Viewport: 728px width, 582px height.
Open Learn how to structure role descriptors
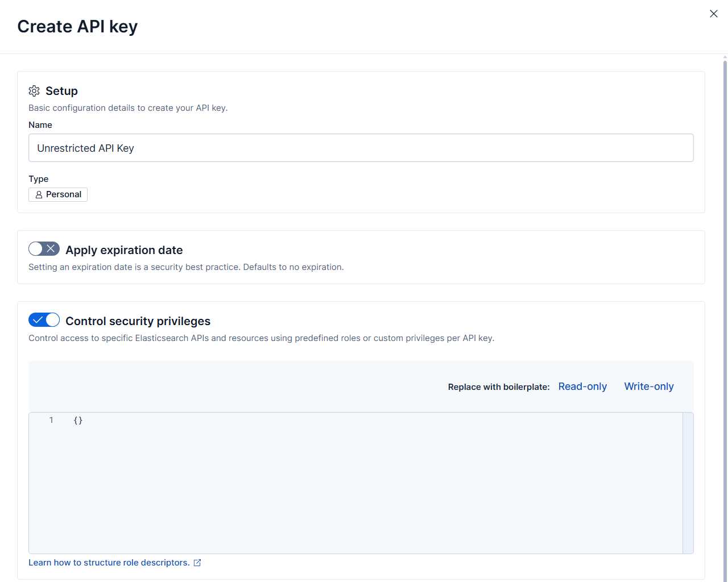click(109, 563)
